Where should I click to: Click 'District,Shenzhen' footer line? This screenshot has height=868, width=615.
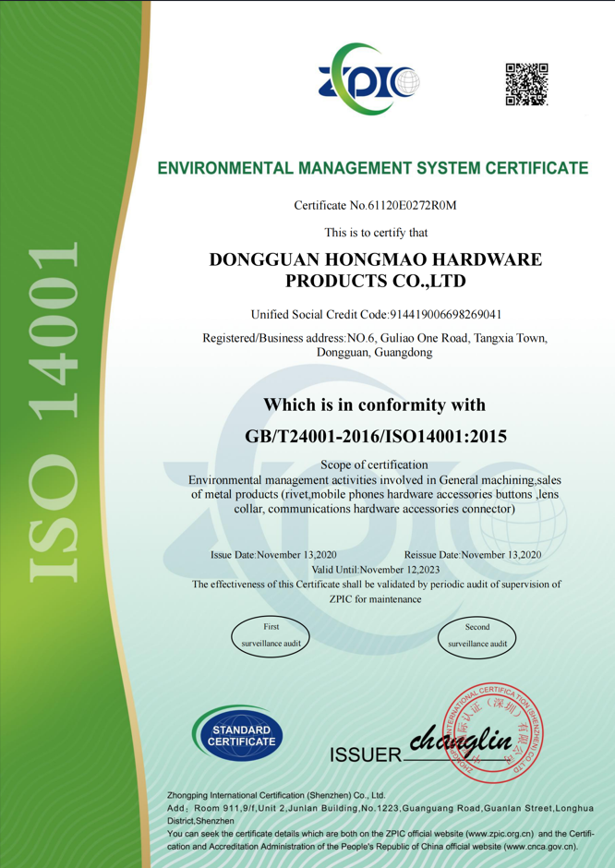200,821
